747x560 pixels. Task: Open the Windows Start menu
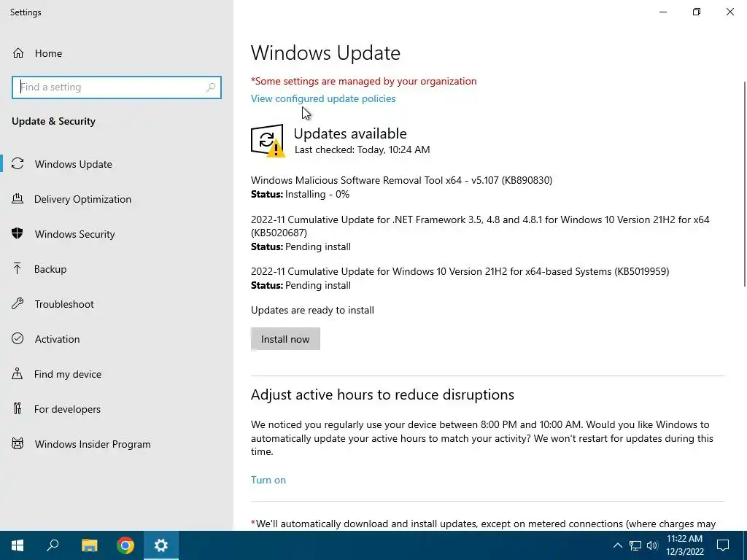click(x=18, y=545)
